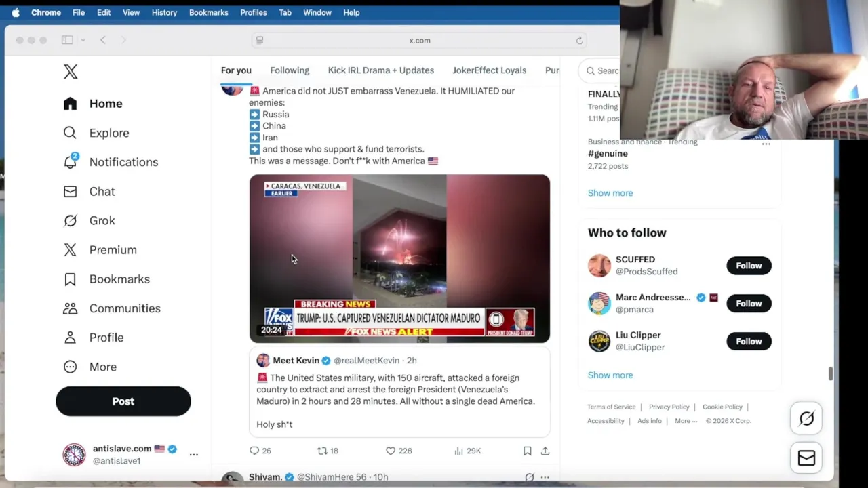The height and width of the screenshot is (488, 868).
Task: Bookmark the Venezuela tweet
Action: [x=527, y=451]
